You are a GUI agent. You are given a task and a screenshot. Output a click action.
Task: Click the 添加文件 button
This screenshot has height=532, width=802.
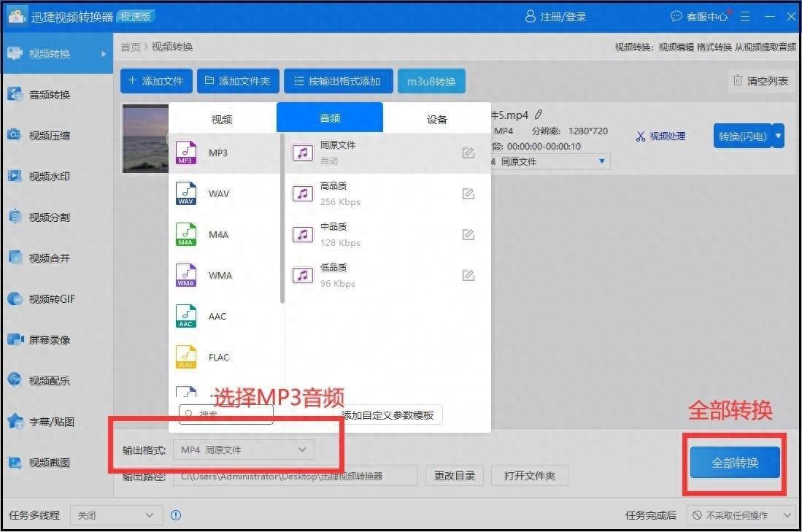pos(156,81)
